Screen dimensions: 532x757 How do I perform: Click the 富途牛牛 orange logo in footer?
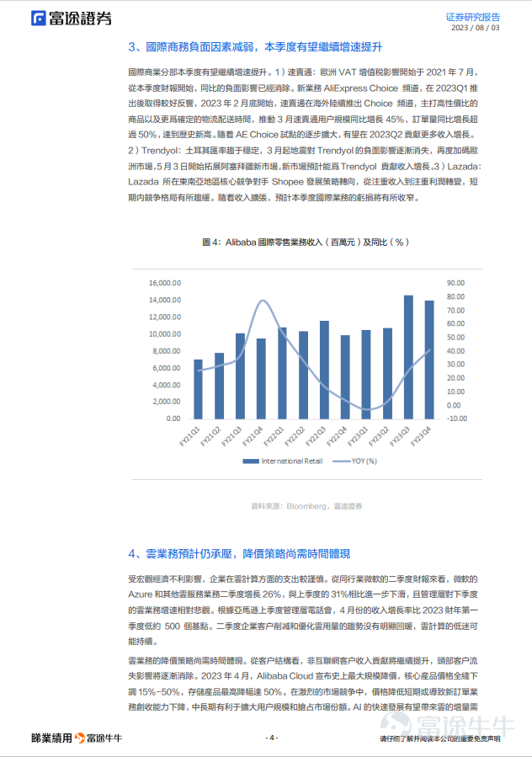80,738
